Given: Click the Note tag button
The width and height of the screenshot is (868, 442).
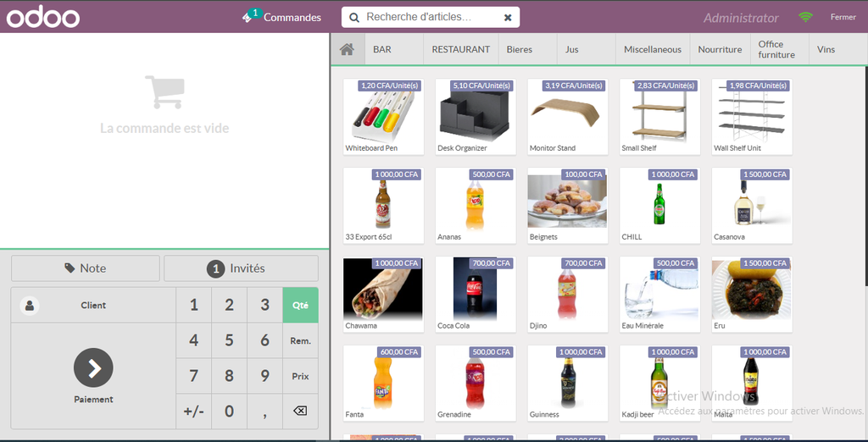Looking at the screenshot, I should (x=86, y=268).
